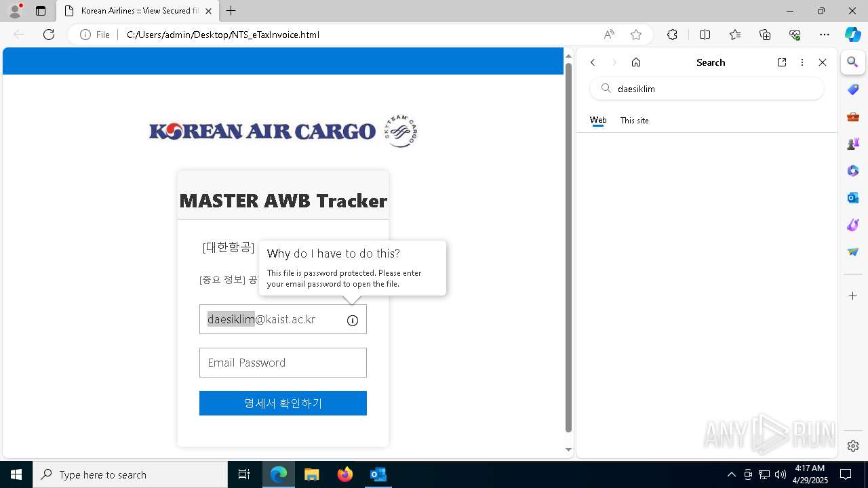Click the Type here to search taskbar box

130,474
